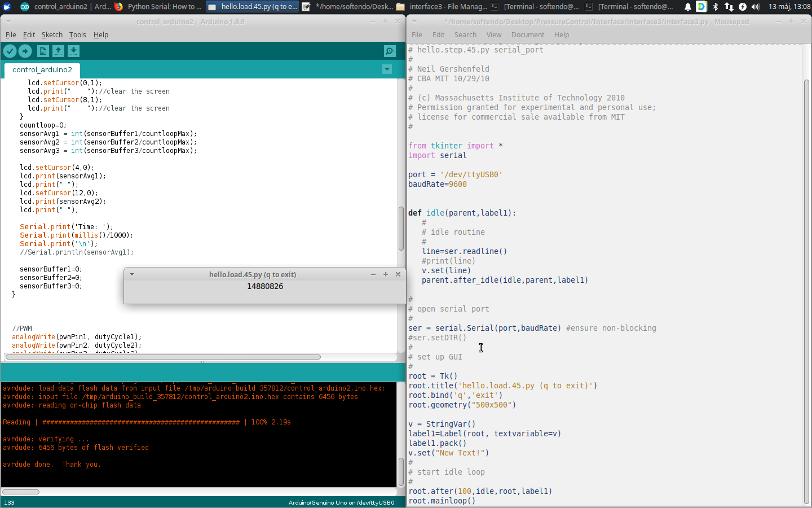Click the Tools menu in Arduino
The width and height of the screenshot is (812, 508).
click(77, 34)
